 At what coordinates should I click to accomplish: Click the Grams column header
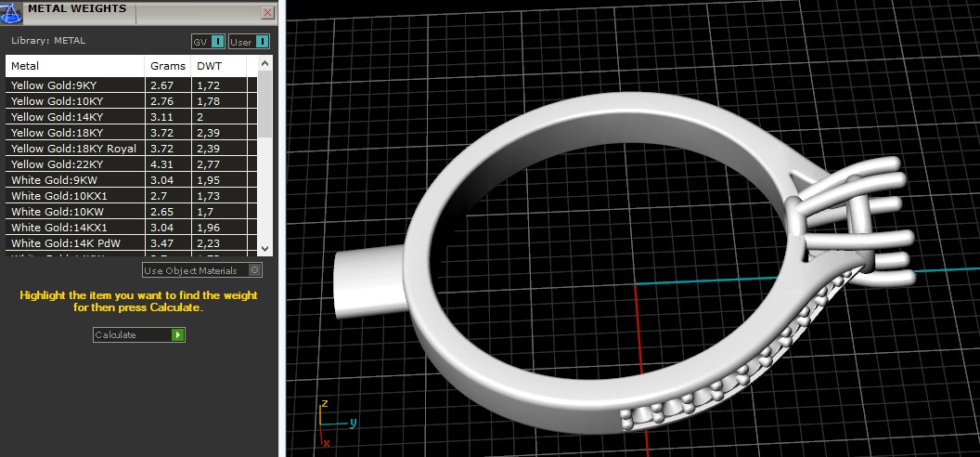coord(168,66)
